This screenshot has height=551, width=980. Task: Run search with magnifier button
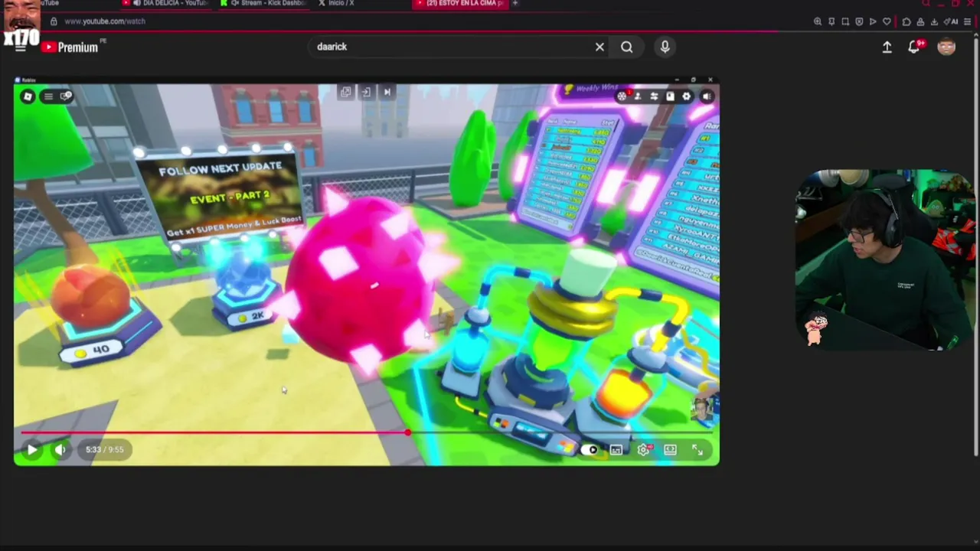(627, 47)
